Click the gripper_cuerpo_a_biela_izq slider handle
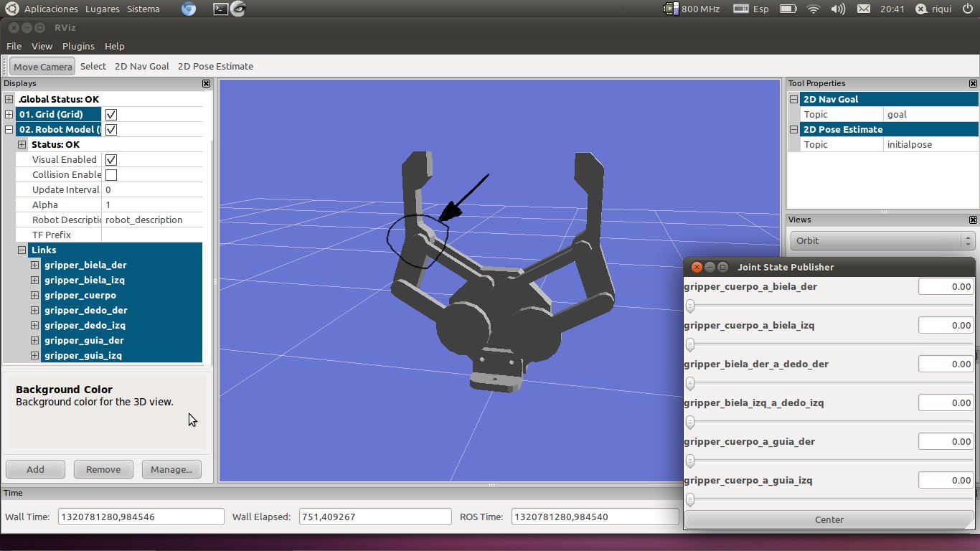Screen dimensions: 980x551 pyautogui.click(x=690, y=345)
